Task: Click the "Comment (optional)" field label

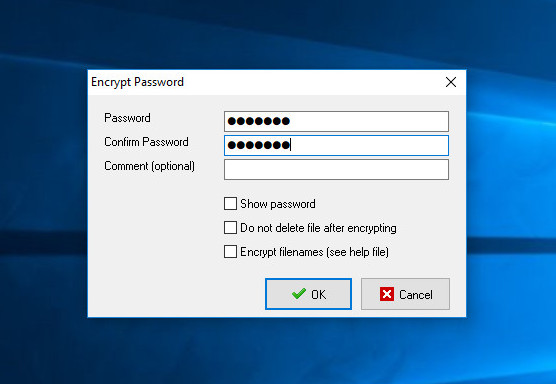Action: [x=149, y=166]
